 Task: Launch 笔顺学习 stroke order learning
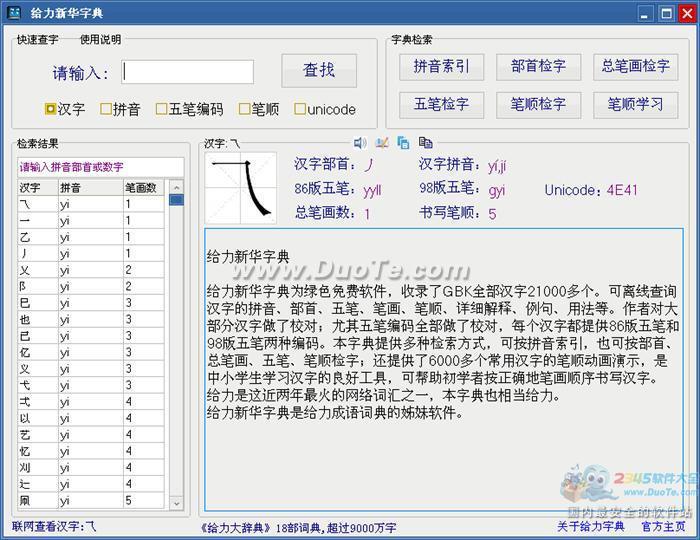pyautogui.click(x=635, y=105)
